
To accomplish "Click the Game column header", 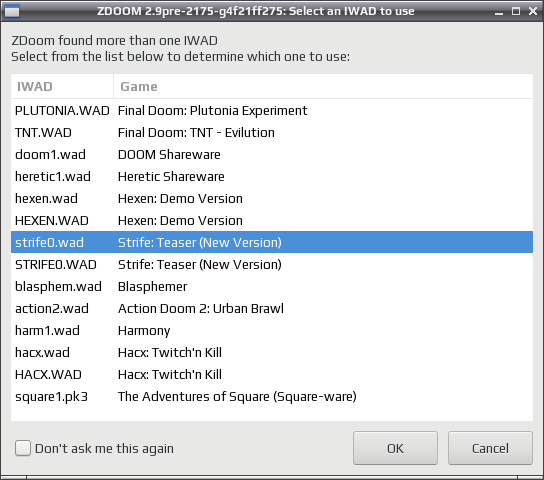I will tap(323, 86).
